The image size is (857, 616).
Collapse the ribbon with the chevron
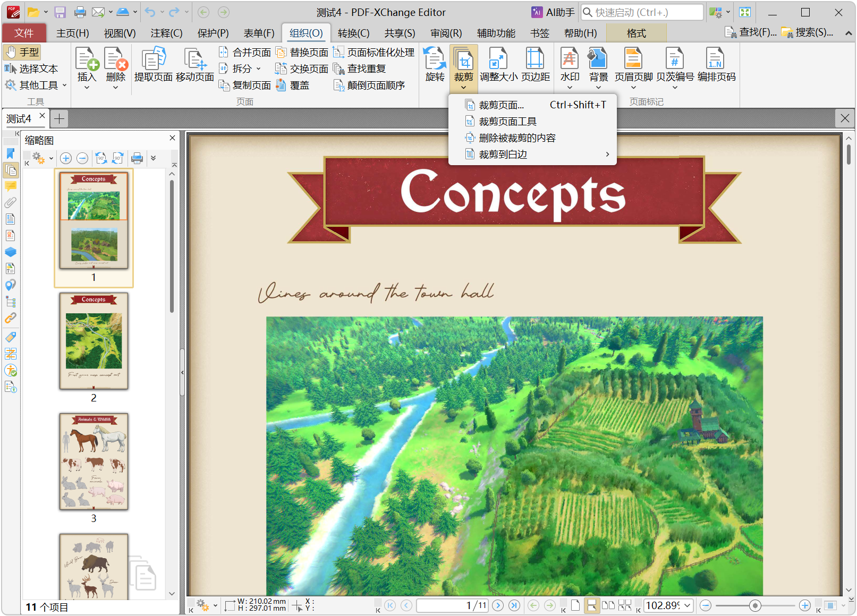tap(848, 33)
